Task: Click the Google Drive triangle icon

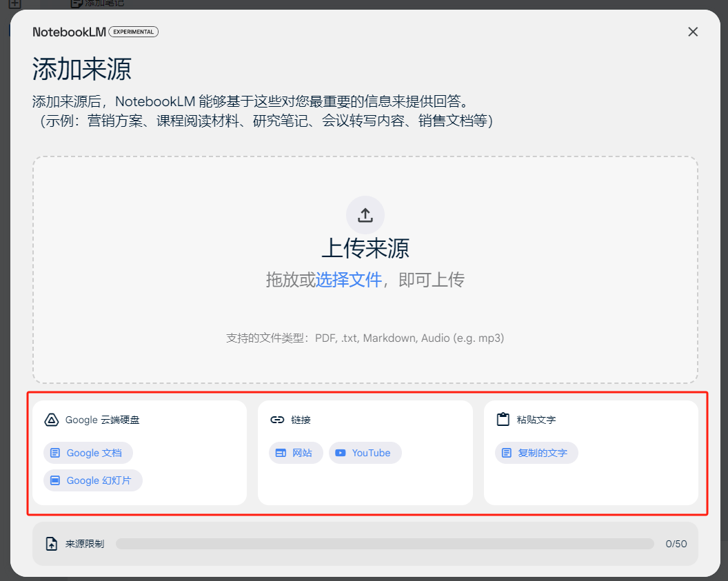Action: point(52,420)
